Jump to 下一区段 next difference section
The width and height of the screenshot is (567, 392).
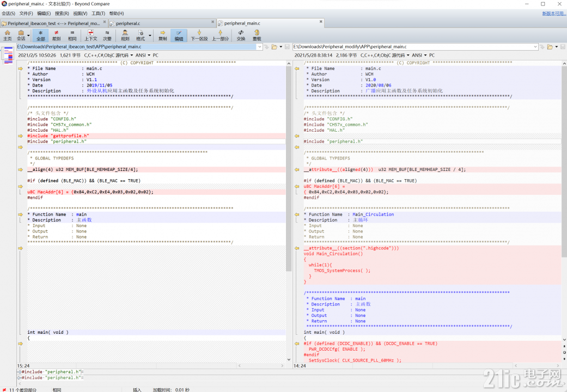coord(199,35)
